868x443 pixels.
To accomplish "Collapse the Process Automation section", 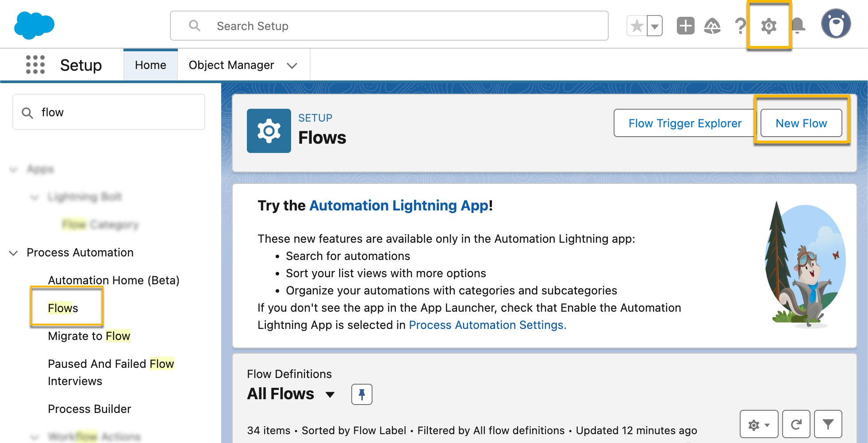I will 13,253.
